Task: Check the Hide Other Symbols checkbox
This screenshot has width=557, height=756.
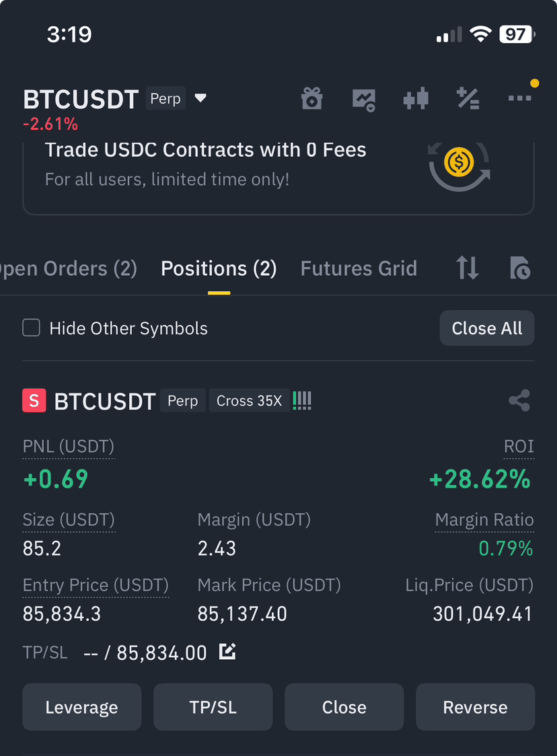Action: click(x=32, y=328)
